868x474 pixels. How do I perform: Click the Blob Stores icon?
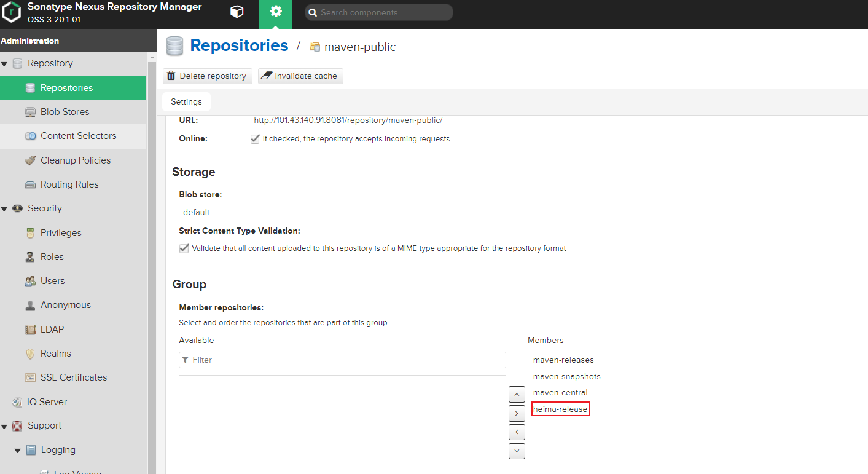point(30,112)
